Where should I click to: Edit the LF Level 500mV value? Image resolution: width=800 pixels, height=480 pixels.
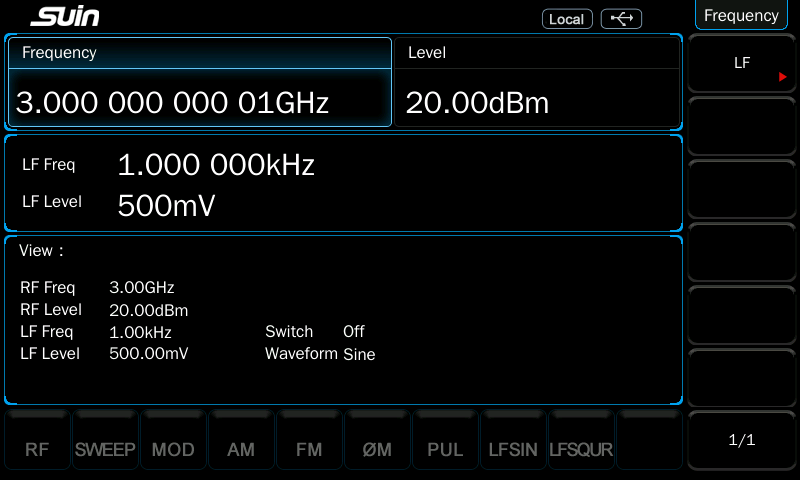[166, 205]
